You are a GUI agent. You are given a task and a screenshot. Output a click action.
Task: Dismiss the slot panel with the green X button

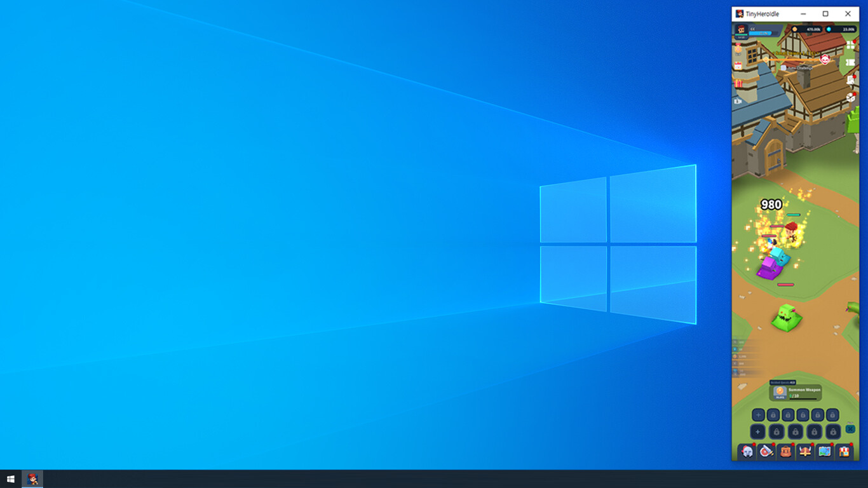pos(850,429)
